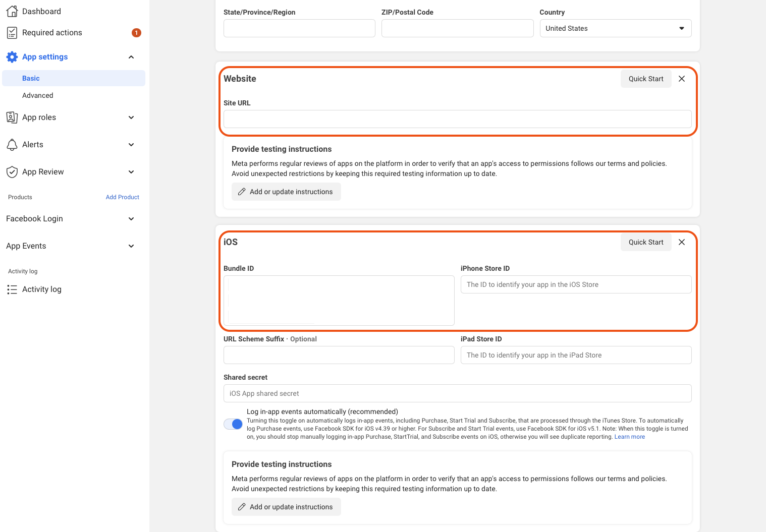Viewport: 766px width, 532px height.
Task: Click the App settings gear icon
Action: coord(12,57)
